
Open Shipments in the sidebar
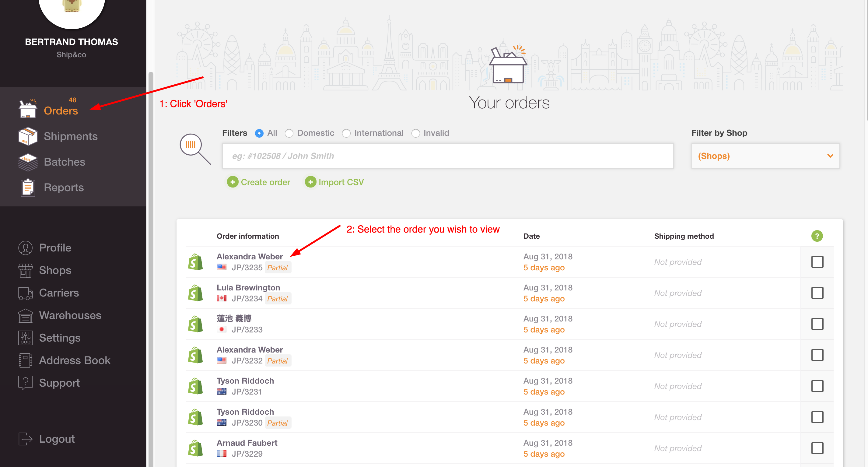[70, 136]
